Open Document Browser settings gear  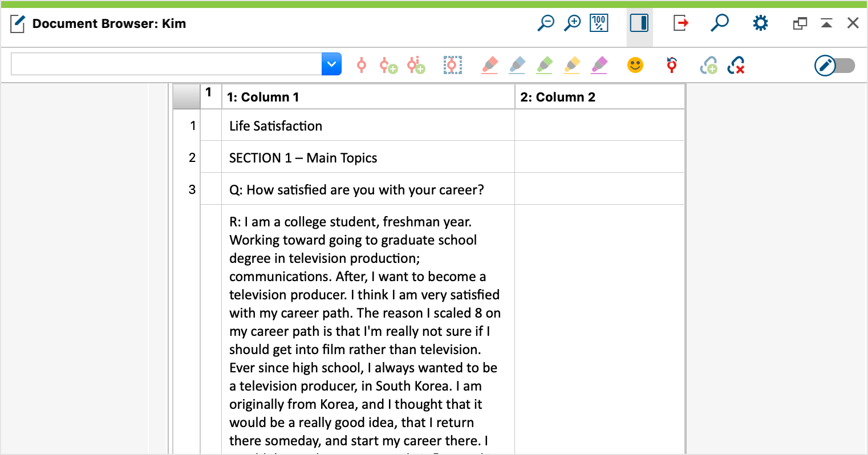click(760, 23)
